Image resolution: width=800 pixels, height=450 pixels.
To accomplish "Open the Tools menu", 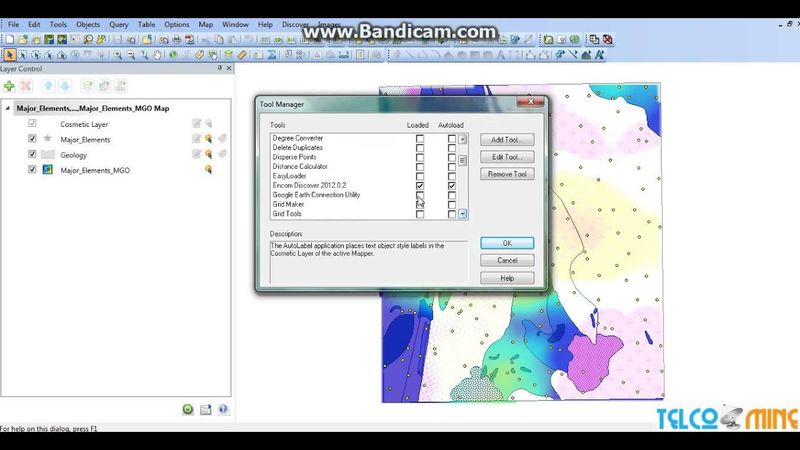I will pyautogui.click(x=58, y=24).
